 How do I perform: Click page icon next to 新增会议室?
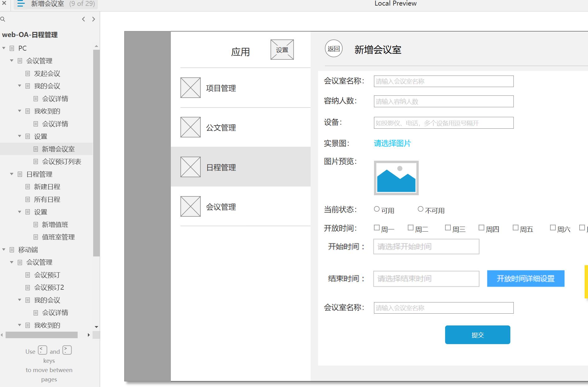pos(36,149)
